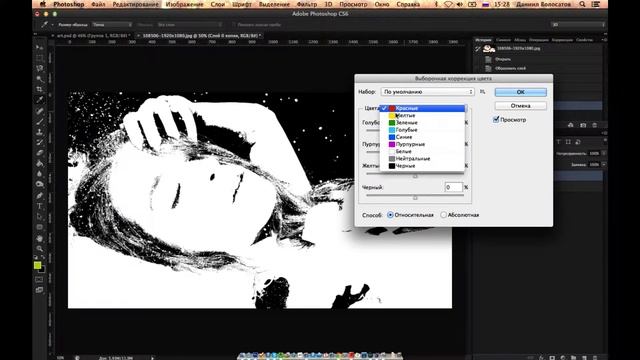Confirm dialog with OK button
This screenshot has height=360, width=640.
point(520,92)
